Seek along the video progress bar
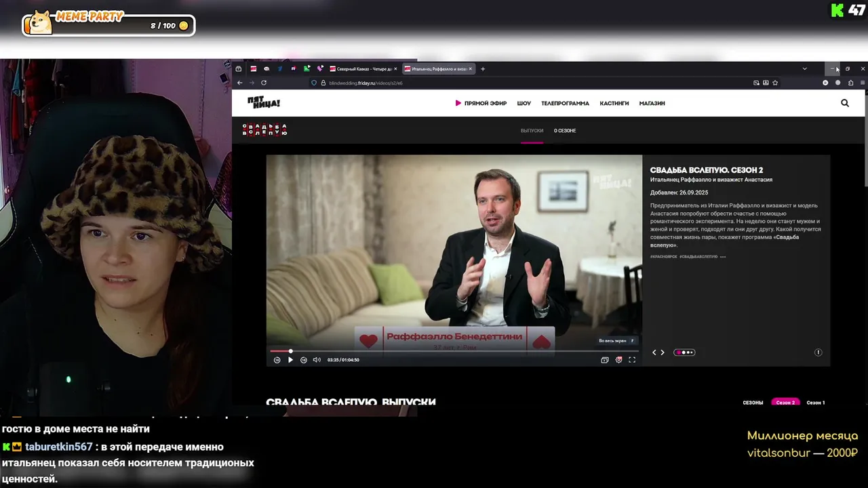Viewport: 868px width, 488px height. [454, 351]
